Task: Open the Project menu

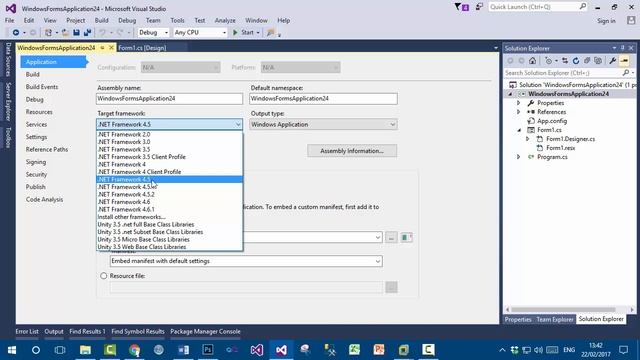Action: (76, 20)
